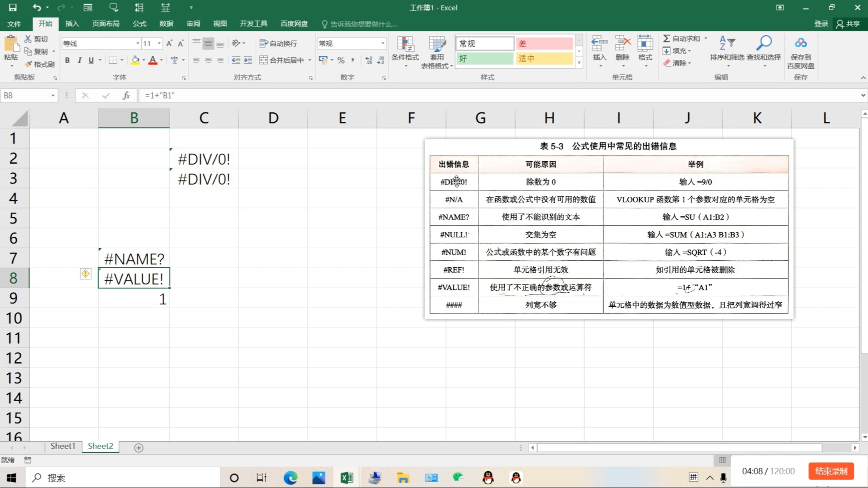This screenshot has width=868, height=488.
Task: Toggle Italic formatting
Action: [x=80, y=60]
